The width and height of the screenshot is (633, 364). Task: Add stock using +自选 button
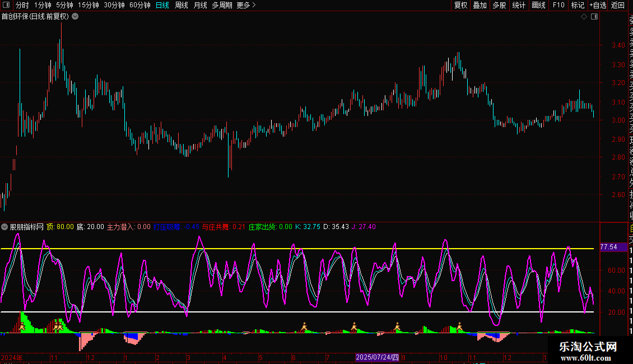[598, 5]
